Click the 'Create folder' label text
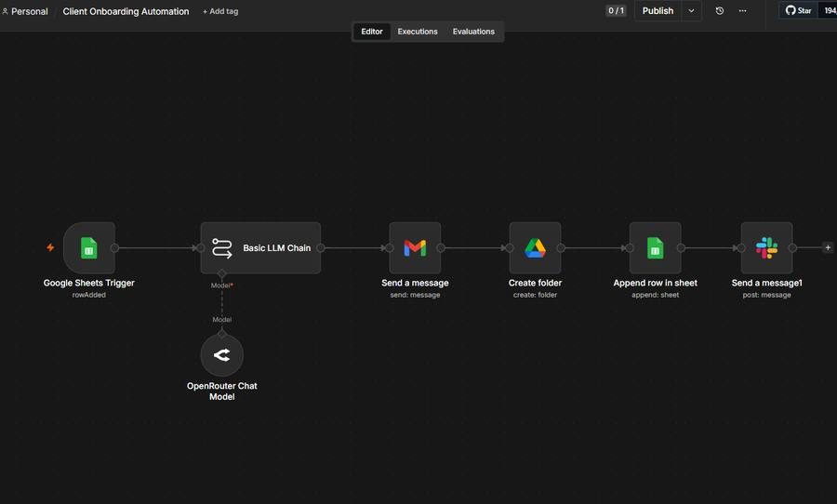The width and height of the screenshot is (837, 504). (535, 283)
